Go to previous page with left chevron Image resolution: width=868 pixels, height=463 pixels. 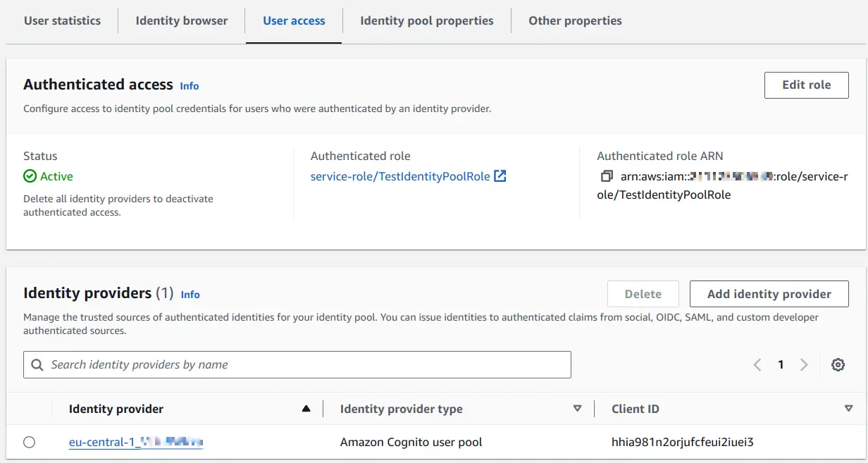757,365
